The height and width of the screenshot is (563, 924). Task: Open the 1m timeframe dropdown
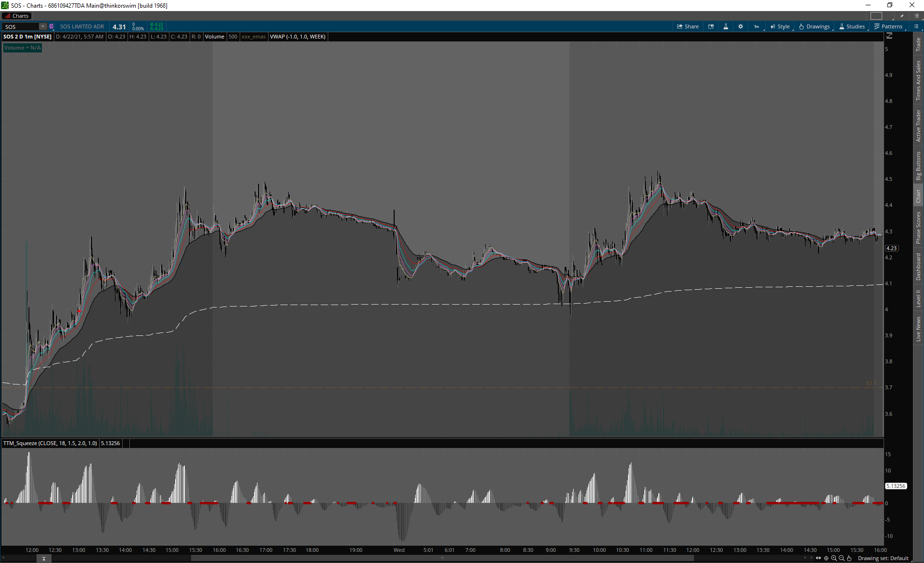[x=757, y=26]
